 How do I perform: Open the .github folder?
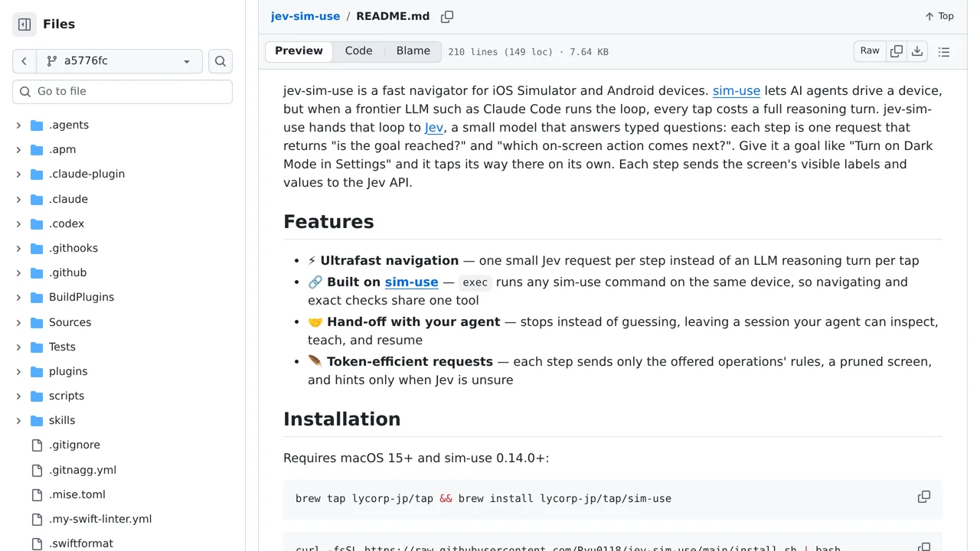(x=67, y=272)
